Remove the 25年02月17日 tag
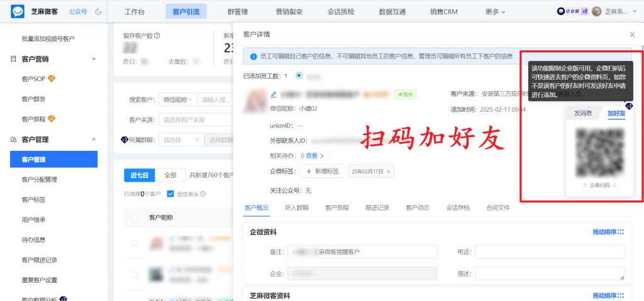Image resolution: width=644 pixels, height=301 pixels. [389, 172]
